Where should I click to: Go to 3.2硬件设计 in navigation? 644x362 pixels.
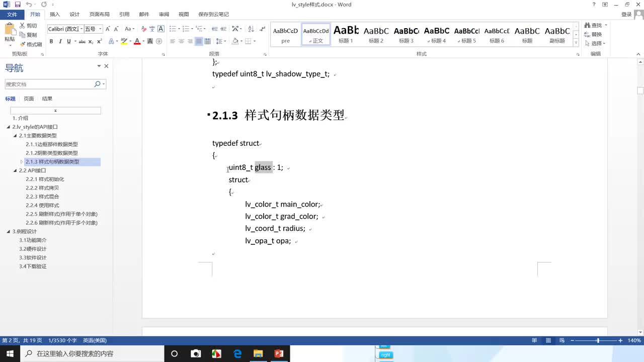point(33,249)
